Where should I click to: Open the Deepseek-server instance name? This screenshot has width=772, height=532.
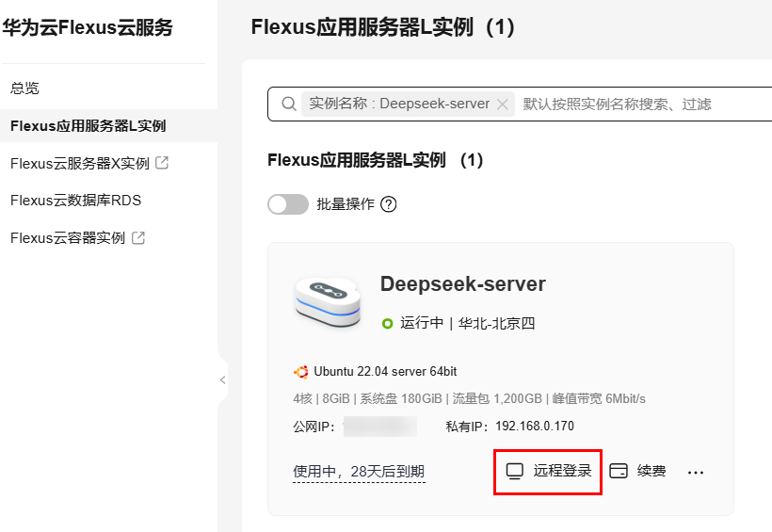coord(462,284)
